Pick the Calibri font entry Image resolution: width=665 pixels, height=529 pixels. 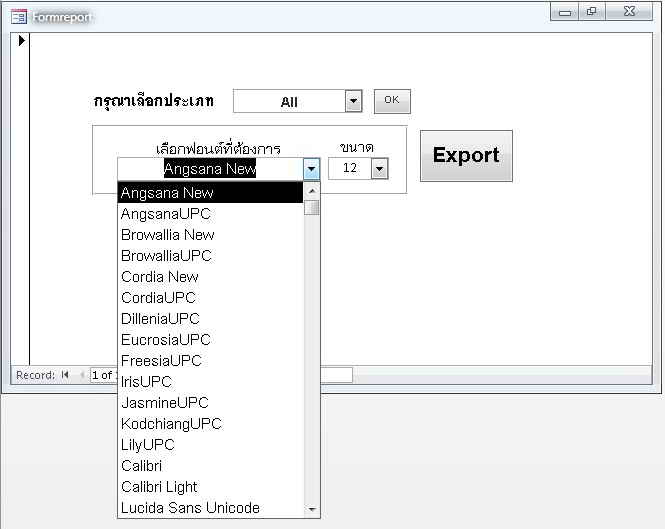[210, 466]
